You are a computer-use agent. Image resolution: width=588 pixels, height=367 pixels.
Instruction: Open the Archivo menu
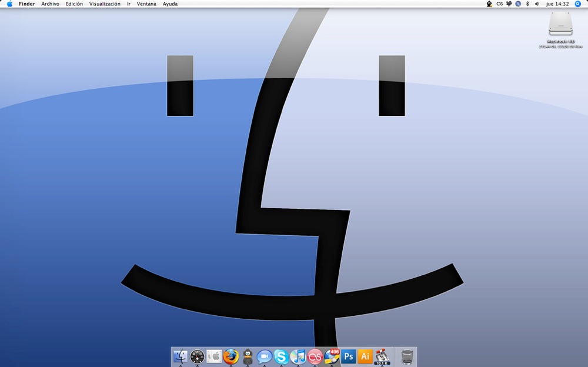coord(50,4)
